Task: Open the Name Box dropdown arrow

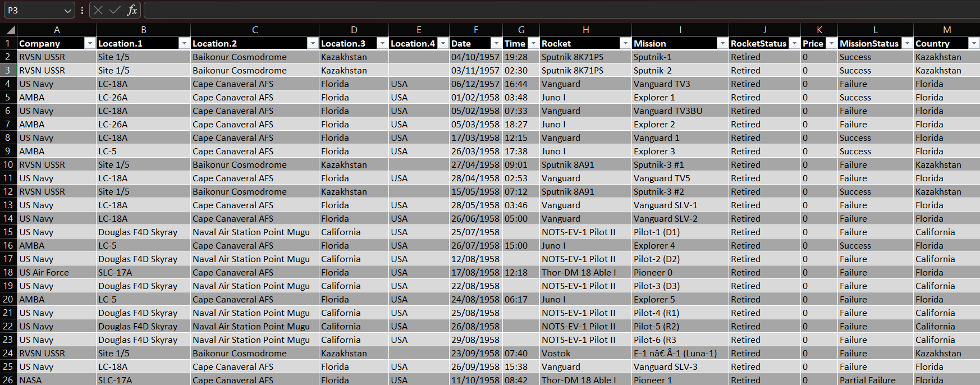Action: [67, 11]
